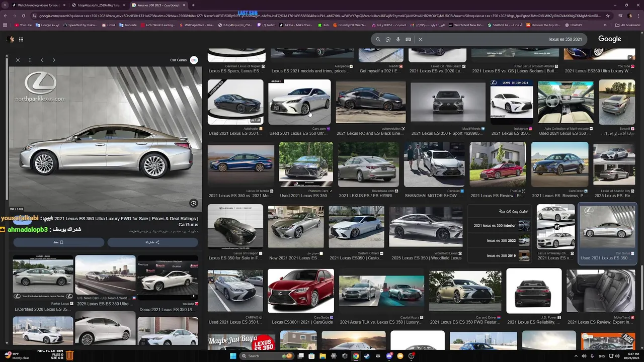Open the Windows Start menu

click(x=233, y=356)
